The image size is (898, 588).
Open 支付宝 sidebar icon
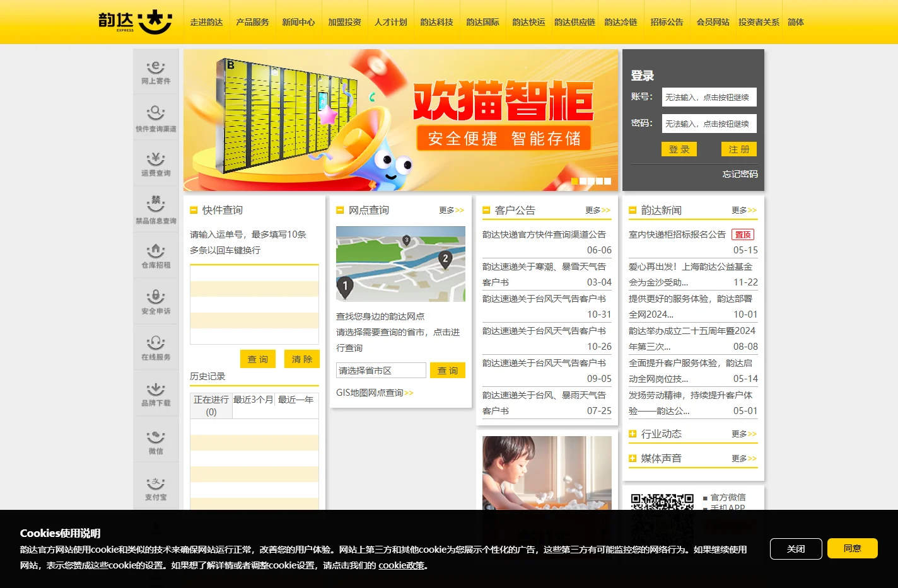click(156, 486)
